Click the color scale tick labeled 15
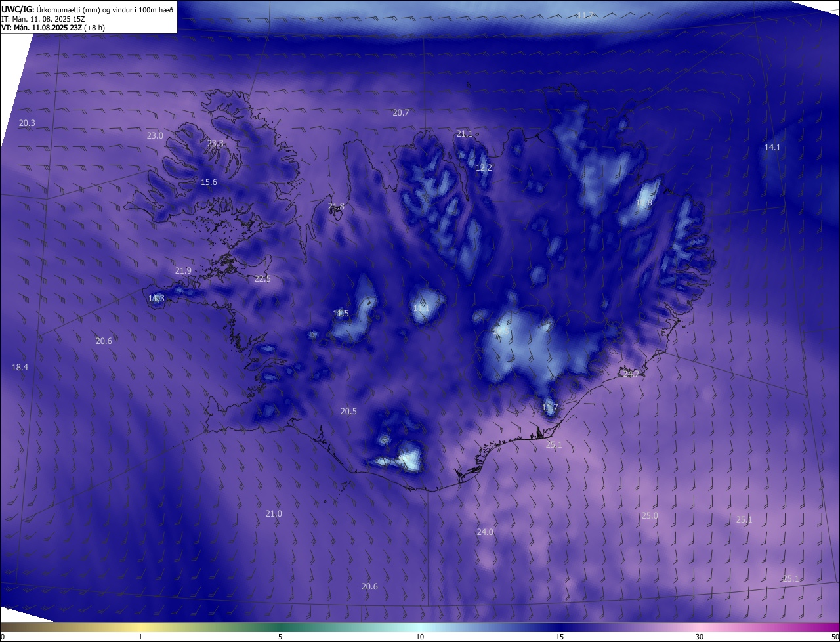 (x=560, y=637)
